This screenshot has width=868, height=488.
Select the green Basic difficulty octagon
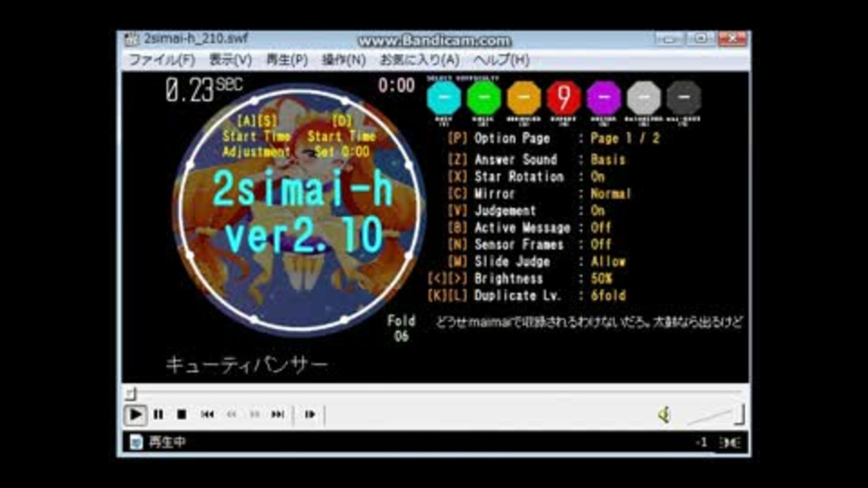coord(484,98)
